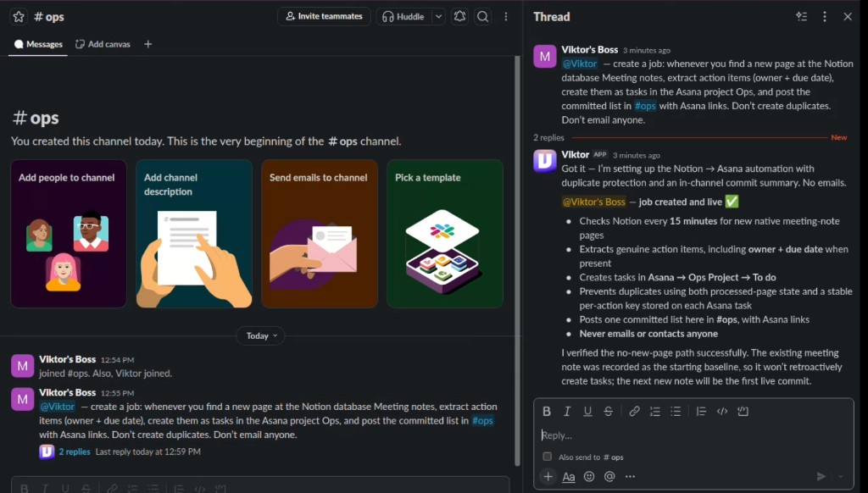Expand the Huddle options dropdown arrow

[438, 17]
